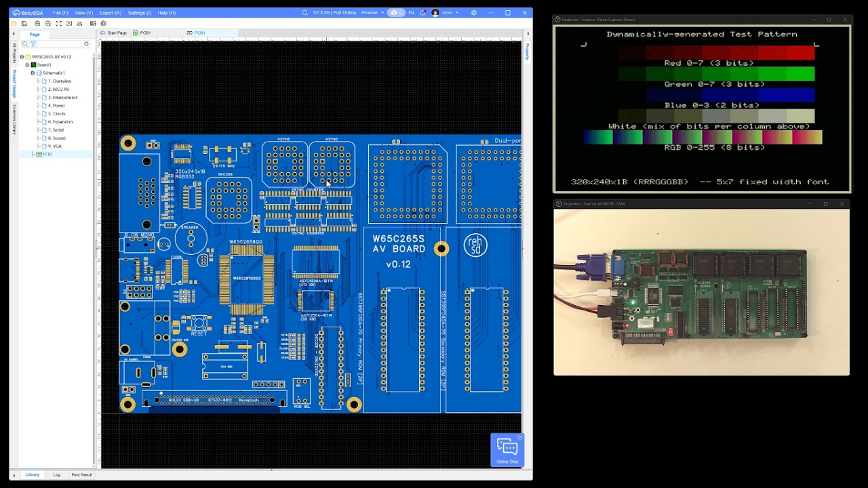Select the Page tab in left panel
The image size is (868, 488).
tap(35, 35)
